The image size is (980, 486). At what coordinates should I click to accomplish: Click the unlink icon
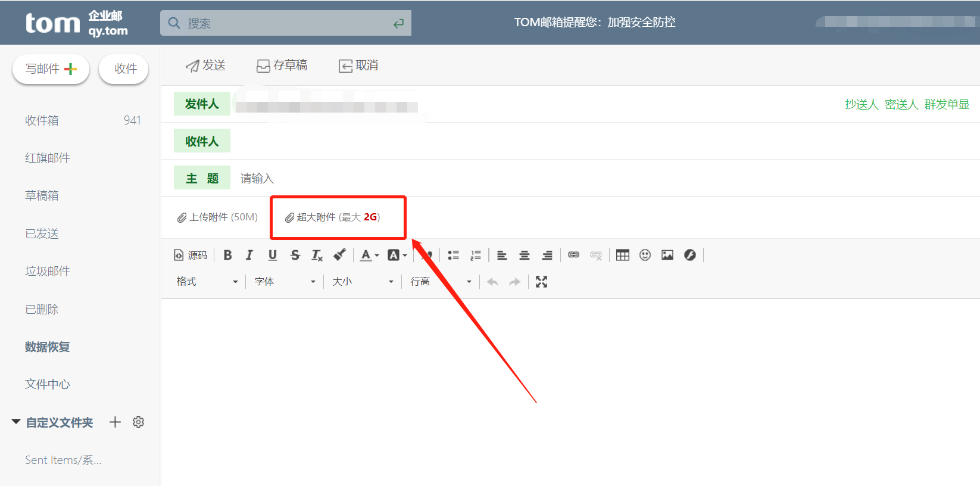tap(596, 255)
